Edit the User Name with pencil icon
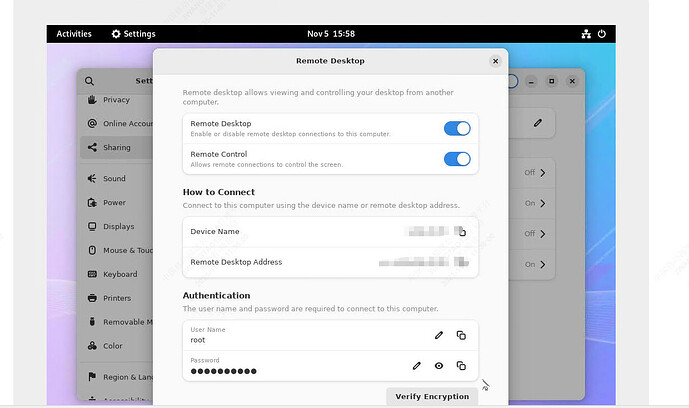Image resolution: width=689 pixels, height=408 pixels. (x=438, y=335)
